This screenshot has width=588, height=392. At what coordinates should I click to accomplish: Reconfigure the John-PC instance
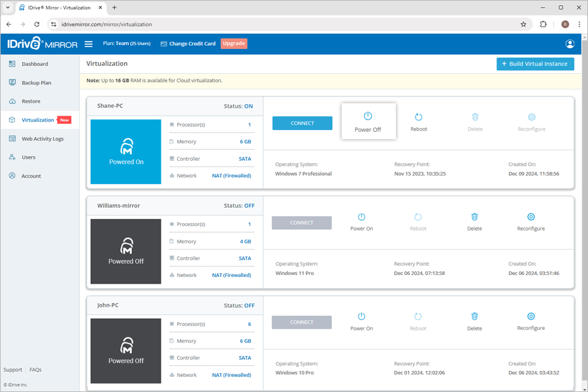[x=531, y=322]
